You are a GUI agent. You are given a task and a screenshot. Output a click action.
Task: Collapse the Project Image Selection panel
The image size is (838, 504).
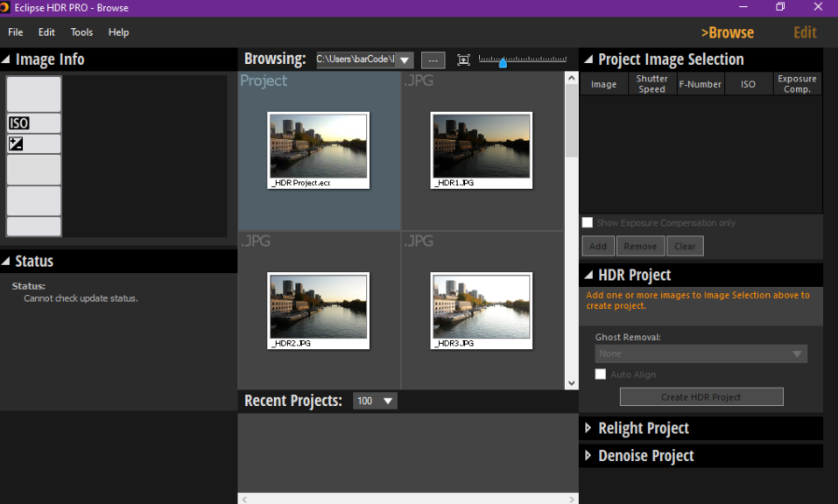point(588,59)
